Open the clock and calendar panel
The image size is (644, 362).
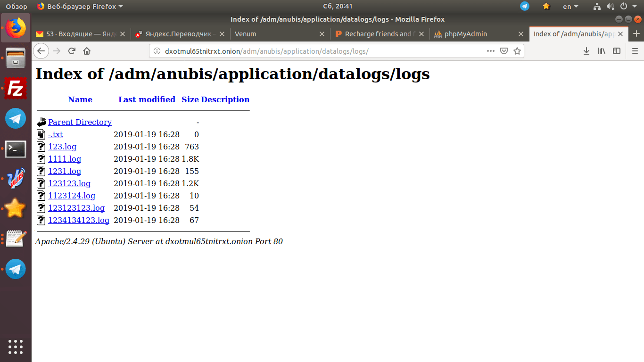pos(338,7)
